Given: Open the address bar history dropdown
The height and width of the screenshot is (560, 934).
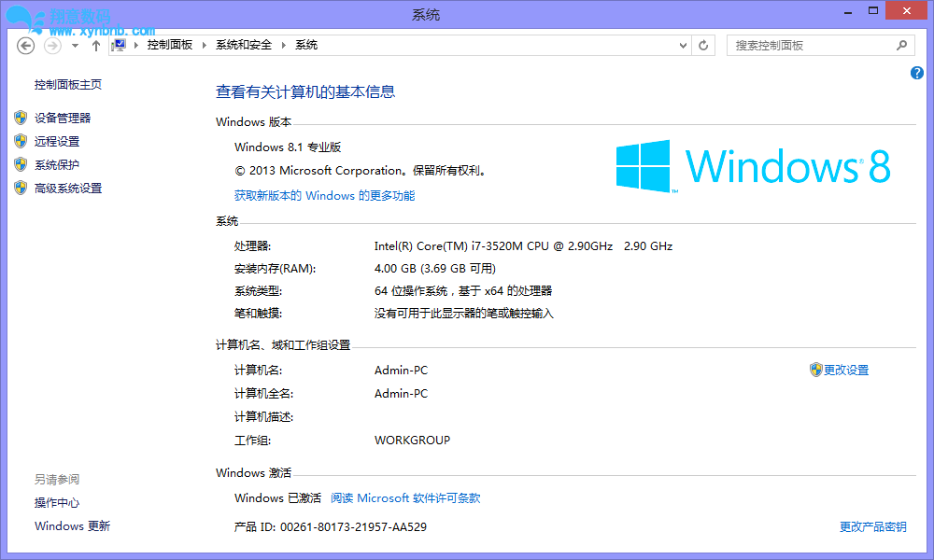Looking at the screenshot, I should pos(681,45).
